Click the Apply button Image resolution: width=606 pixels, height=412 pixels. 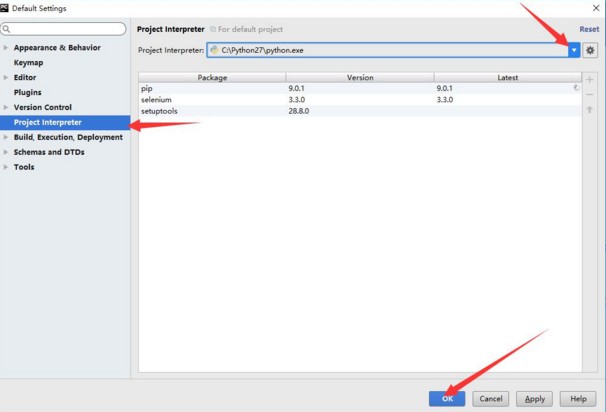[535, 398]
